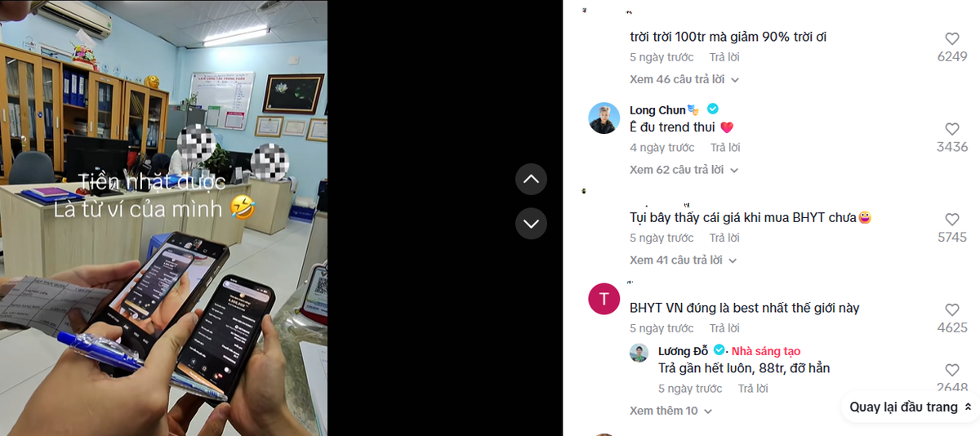The height and width of the screenshot is (436, 980).
Task: Expand 'Xem 46 câu trả lời' replies
Action: [684, 79]
